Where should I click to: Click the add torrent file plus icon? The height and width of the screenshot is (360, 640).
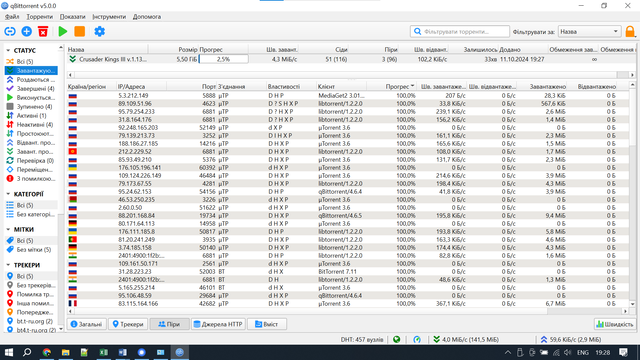(x=27, y=31)
